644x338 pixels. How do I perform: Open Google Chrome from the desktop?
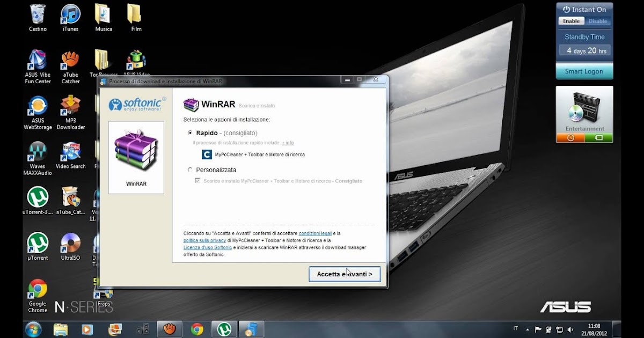tap(38, 296)
